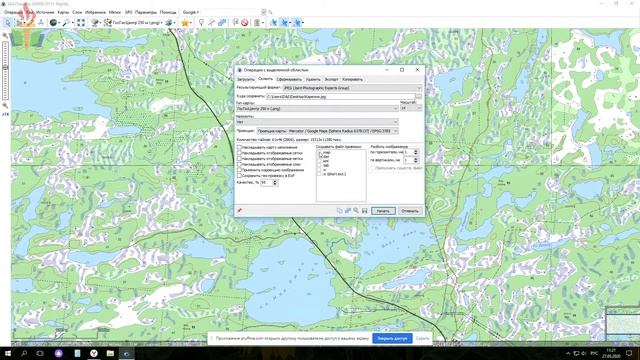The width and height of the screenshot is (640, 360).
Task: Open the 'Метки' menu
Action: pyautogui.click(x=115, y=12)
